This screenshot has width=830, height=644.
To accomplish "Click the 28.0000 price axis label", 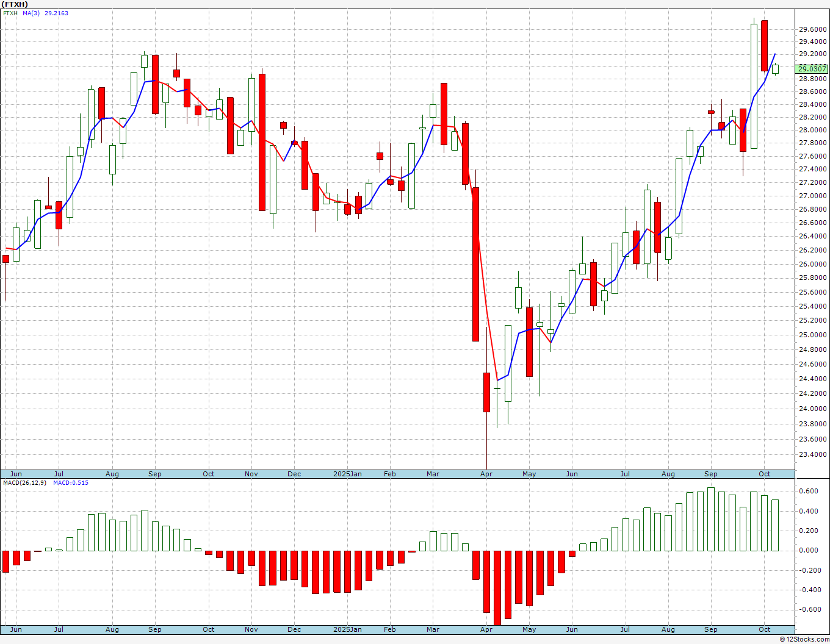I will (x=812, y=130).
